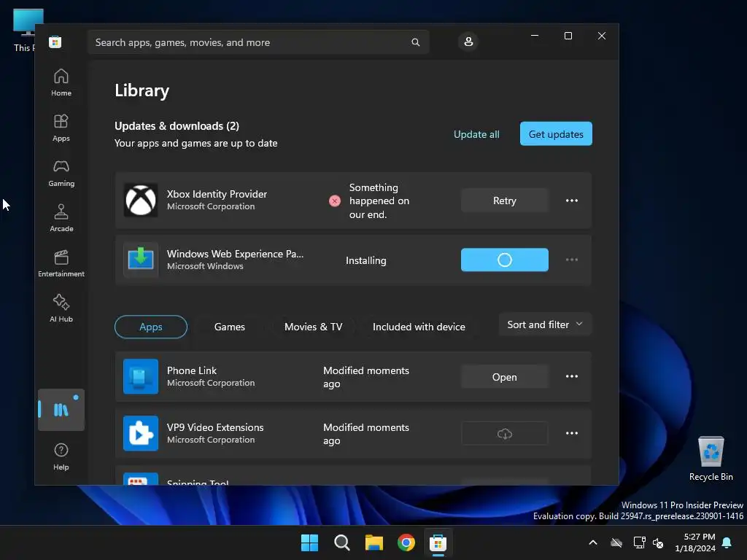Open the Windows Start menu
The image size is (747, 560).
309,542
